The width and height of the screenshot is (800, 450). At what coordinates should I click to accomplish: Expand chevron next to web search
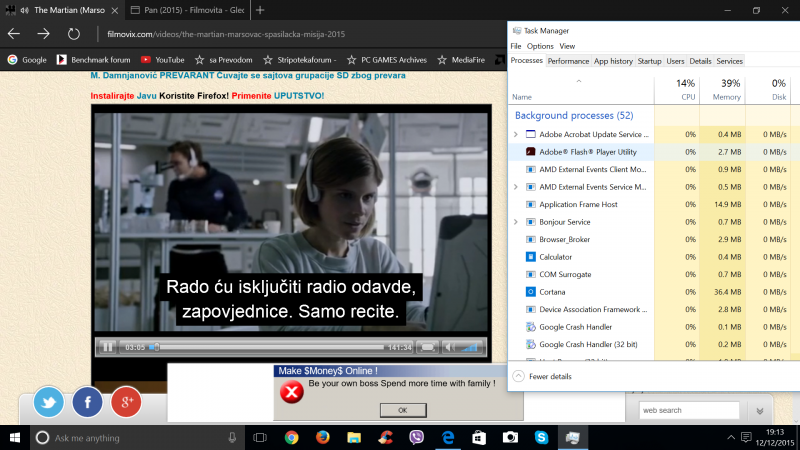point(760,411)
